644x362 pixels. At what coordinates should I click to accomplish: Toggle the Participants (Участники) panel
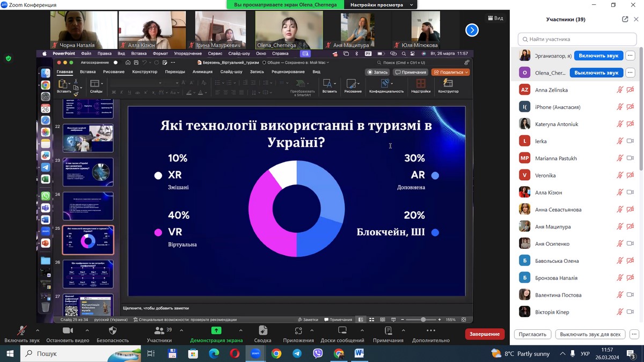159,330
